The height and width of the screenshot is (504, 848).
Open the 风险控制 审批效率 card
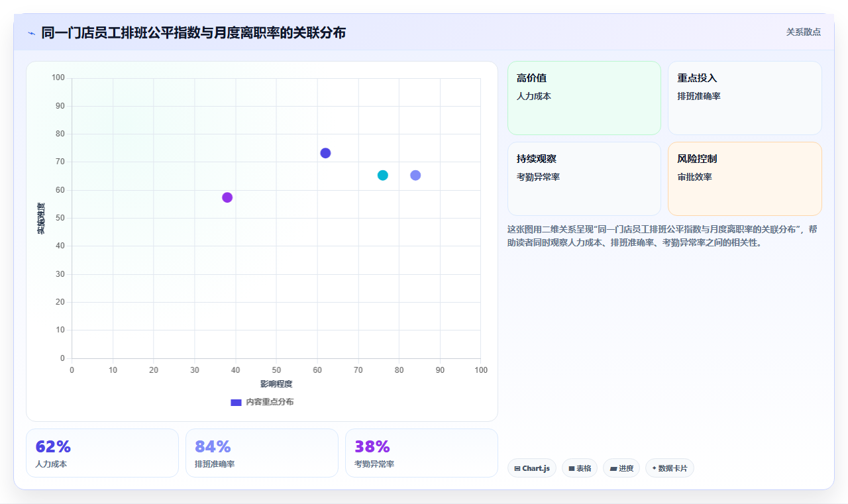[x=745, y=179]
